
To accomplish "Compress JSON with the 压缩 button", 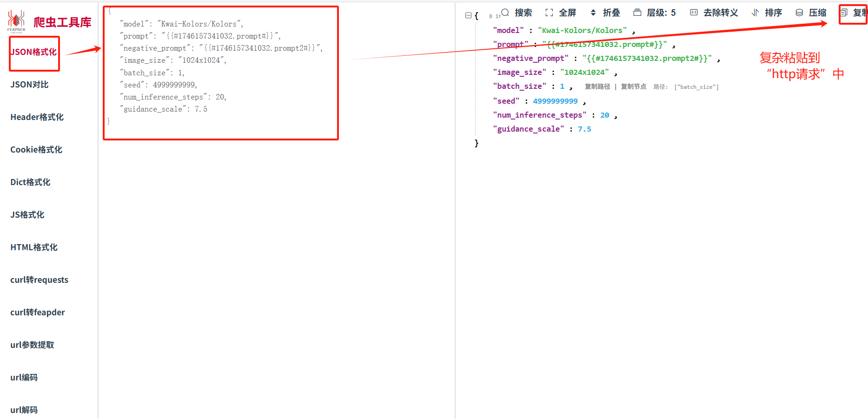I will point(811,13).
